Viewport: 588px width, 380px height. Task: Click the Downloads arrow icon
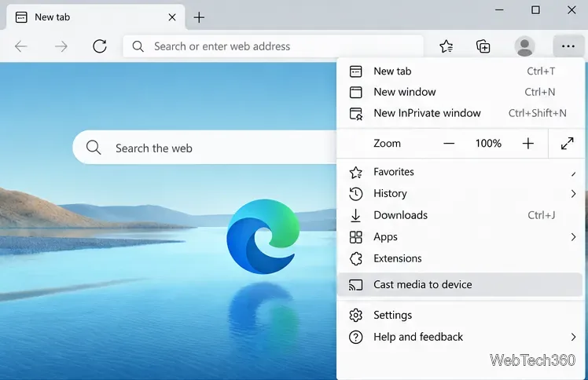click(355, 215)
